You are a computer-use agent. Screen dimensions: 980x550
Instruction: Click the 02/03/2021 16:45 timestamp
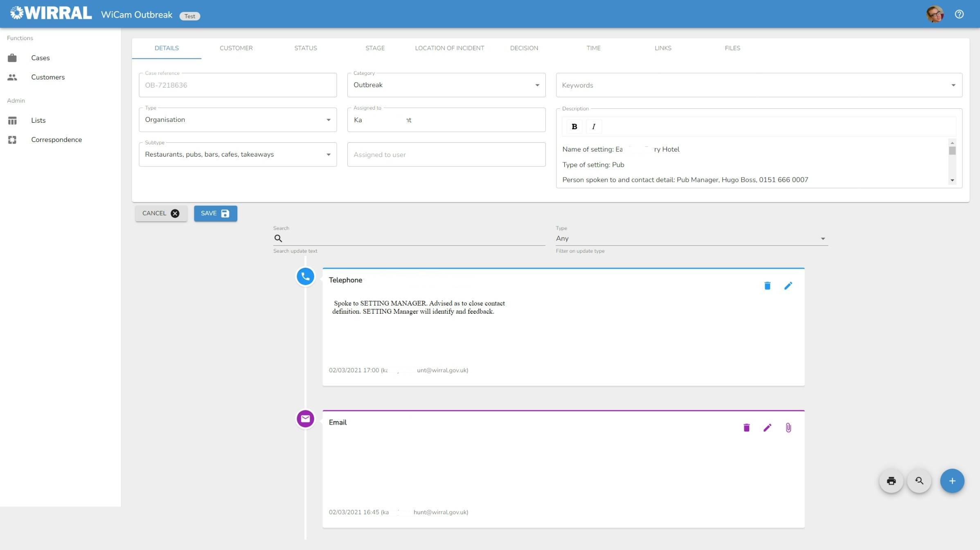[x=354, y=512]
